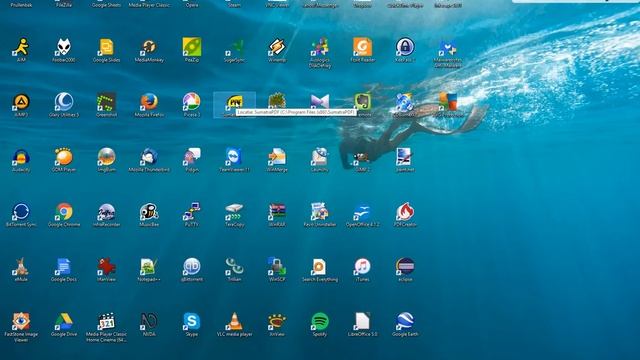The height and width of the screenshot is (360, 640).
Task: Click the SugarSync desktop shortcut
Action: coord(234,48)
